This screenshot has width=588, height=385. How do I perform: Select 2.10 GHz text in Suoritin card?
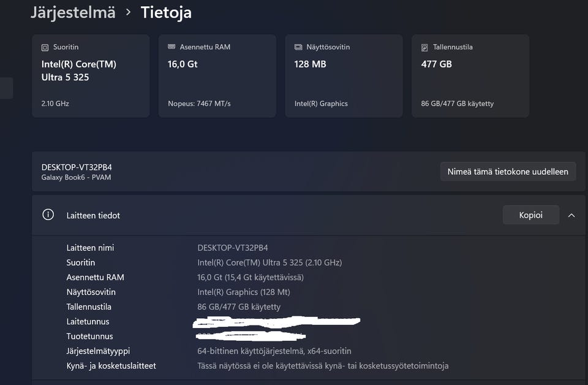(x=55, y=104)
